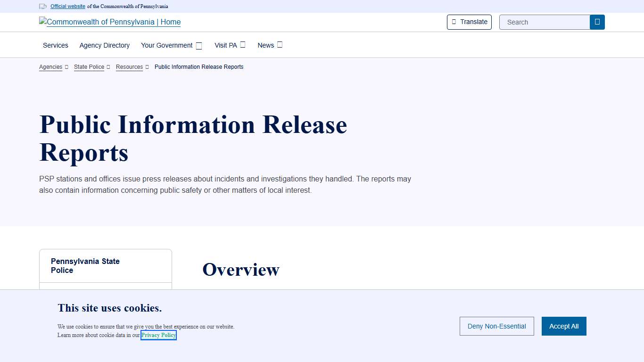Screen dimensions: 644x362
Task: Navigate to Agencies via breadcrumb
Action: [x=50, y=67]
